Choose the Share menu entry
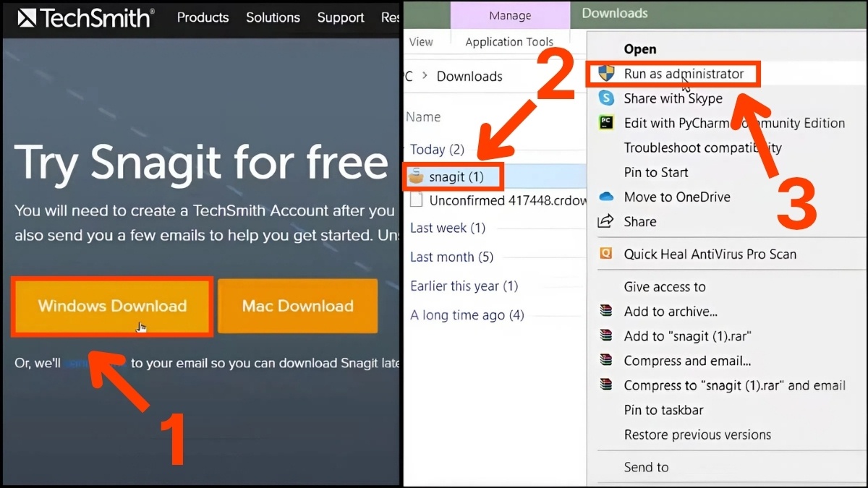The width and height of the screenshot is (868, 488). 640,221
